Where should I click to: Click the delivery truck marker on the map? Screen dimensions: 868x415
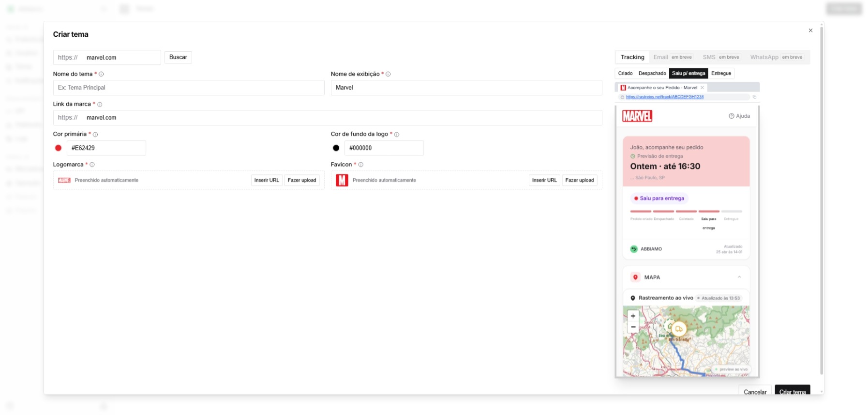pyautogui.click(x=679, y=329)
